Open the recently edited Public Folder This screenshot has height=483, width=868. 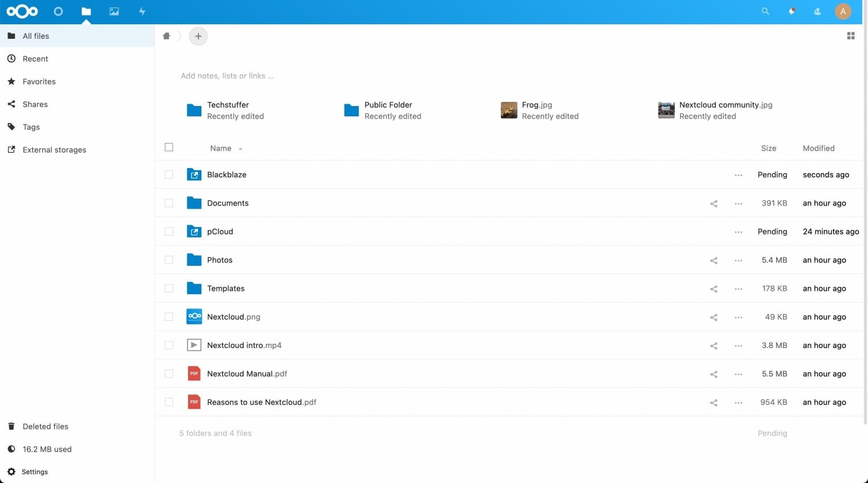(x=382, y=110)
